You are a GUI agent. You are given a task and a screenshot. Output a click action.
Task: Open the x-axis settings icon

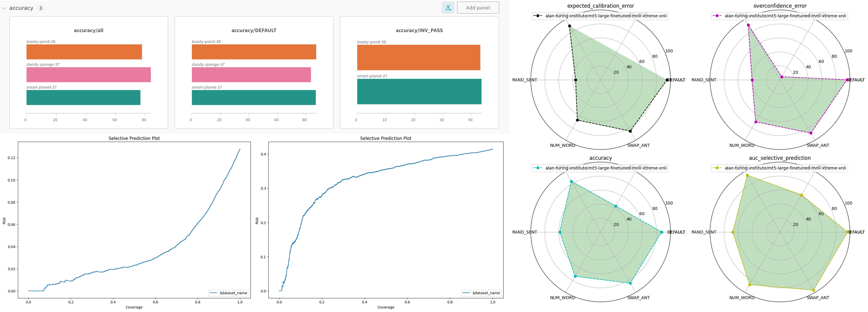(448, 7)
